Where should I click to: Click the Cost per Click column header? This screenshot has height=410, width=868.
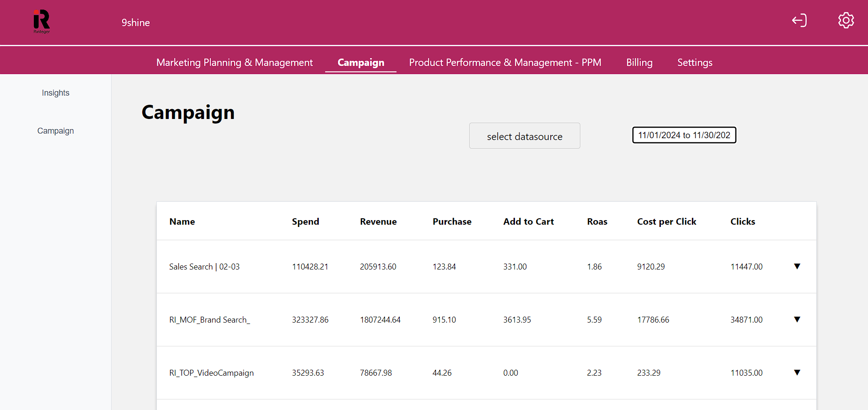(x=666, y=221)
